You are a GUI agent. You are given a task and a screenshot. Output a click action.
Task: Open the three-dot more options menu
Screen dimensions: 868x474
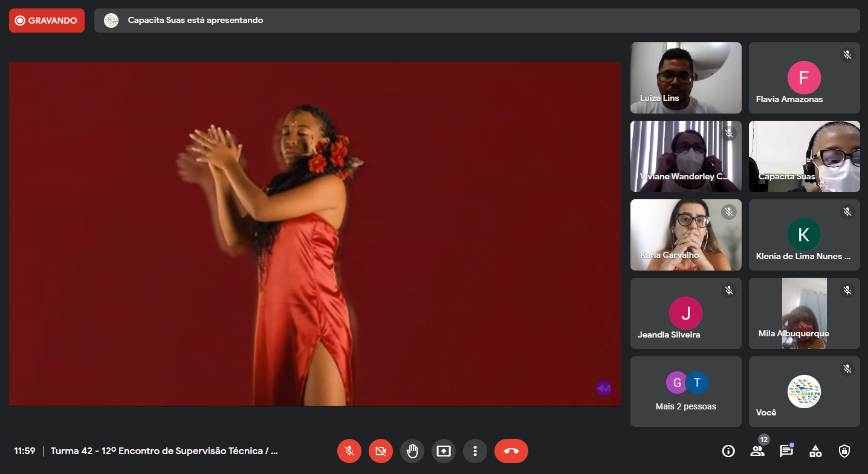point(475,451)
